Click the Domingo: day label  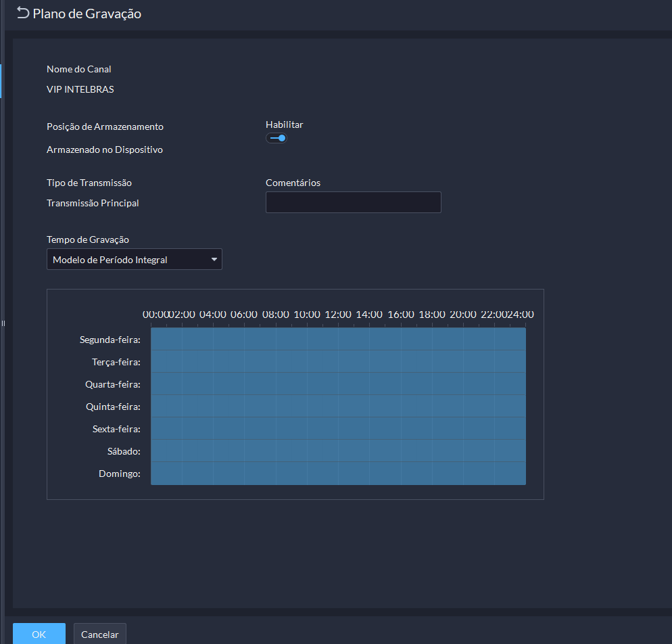[120, 474]
